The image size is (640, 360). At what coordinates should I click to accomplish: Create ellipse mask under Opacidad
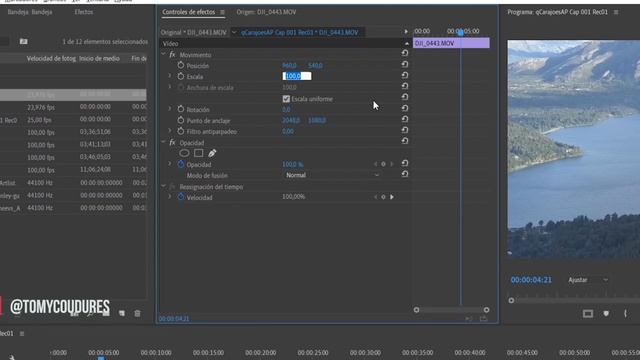coord(184,153)
